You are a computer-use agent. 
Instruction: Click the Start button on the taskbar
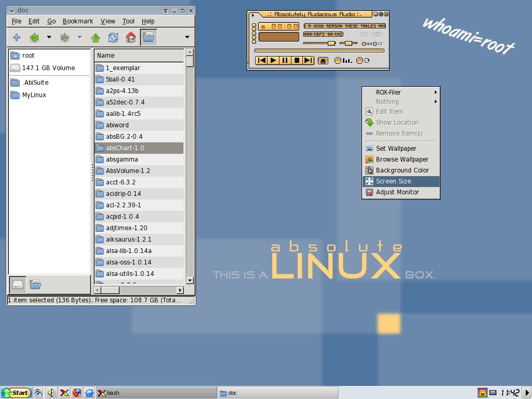[16, 393]
